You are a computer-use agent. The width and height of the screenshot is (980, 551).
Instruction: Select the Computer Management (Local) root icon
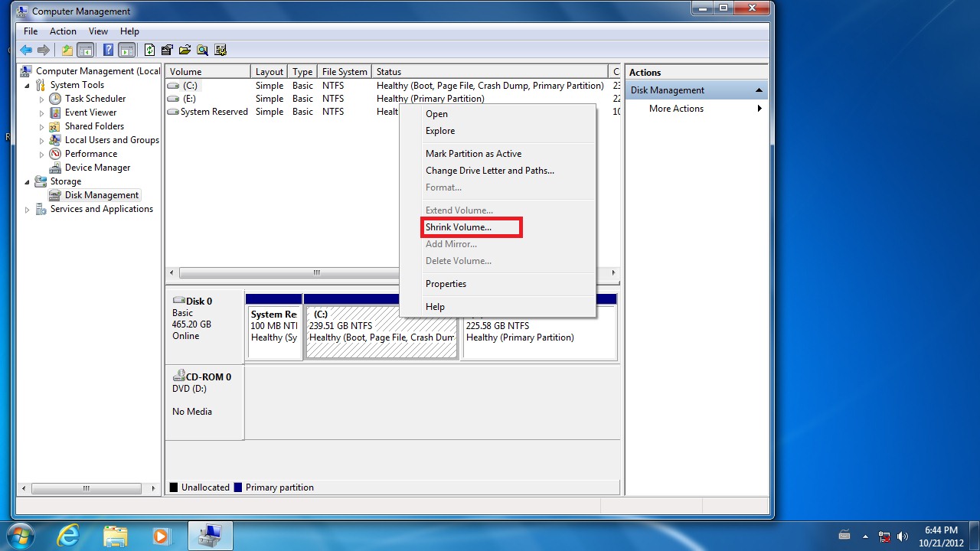(x=26, y=71)
